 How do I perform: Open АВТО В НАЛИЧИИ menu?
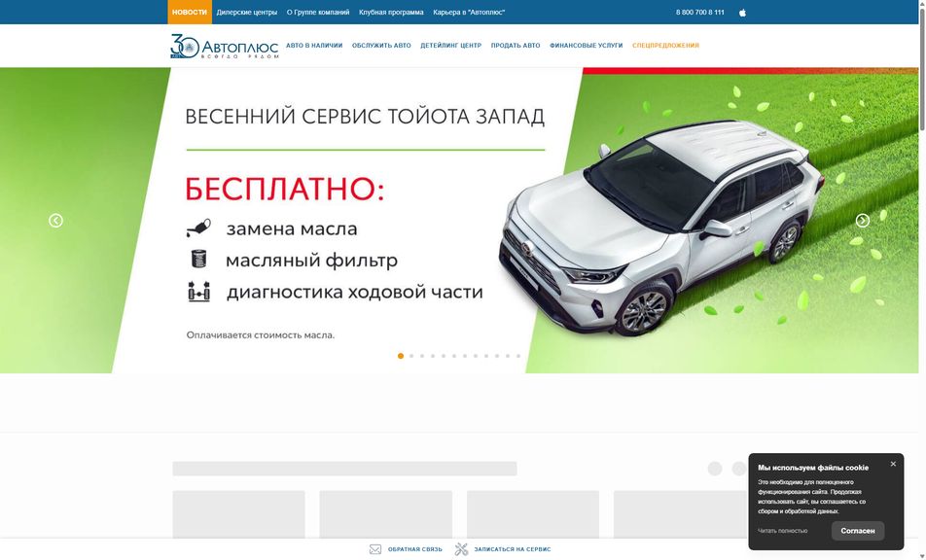314,46
